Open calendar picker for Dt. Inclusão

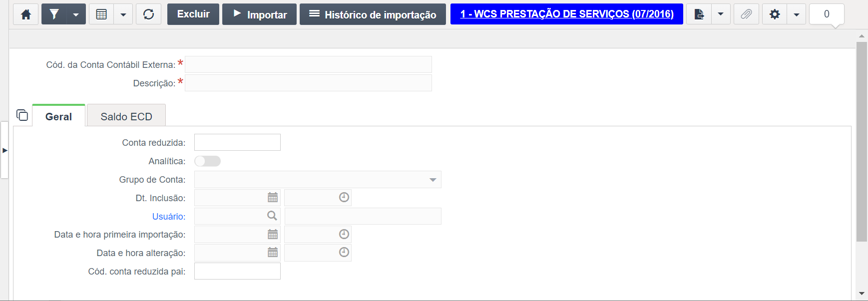pos(273,198)
